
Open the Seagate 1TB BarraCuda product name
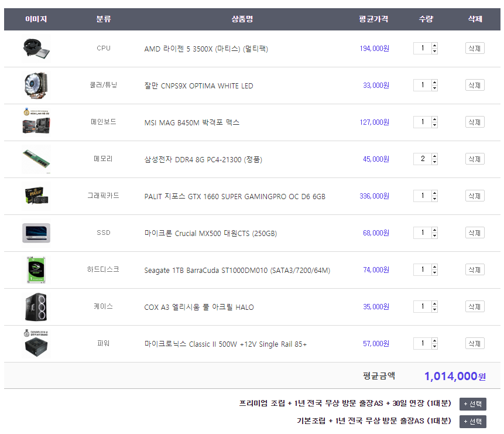coord(237,270)
